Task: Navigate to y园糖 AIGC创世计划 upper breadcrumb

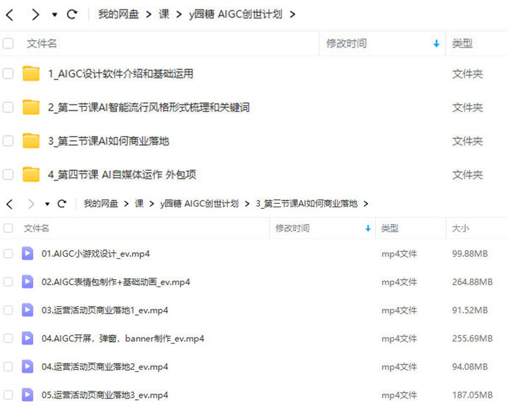Action: [x=236, y=14]
